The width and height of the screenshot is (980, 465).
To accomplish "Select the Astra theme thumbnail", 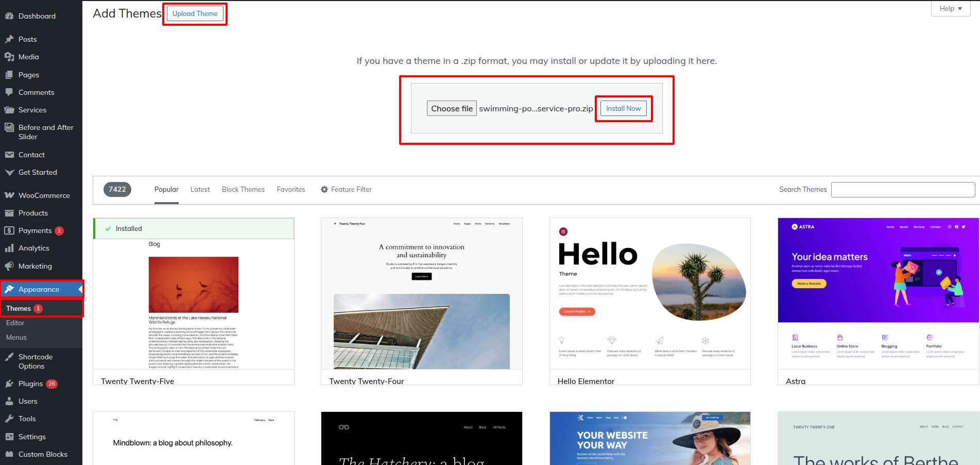I will [x=879, y=293].
